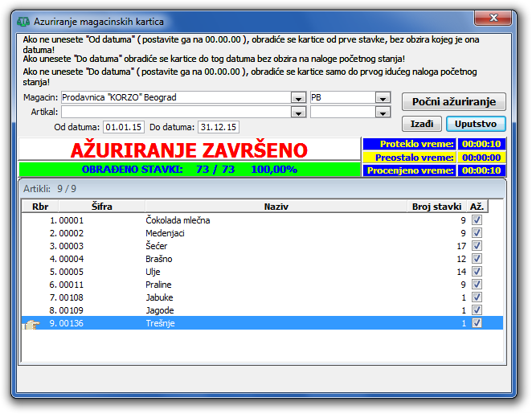Expand the PB warehouse code dropdown
Screen dimensions: 532x414
[383, 98]
